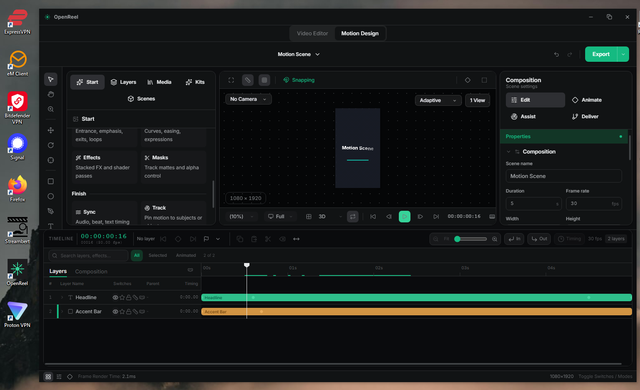Select the rotate tool
This screenshot has width=640, height=390.
(51, 145)
